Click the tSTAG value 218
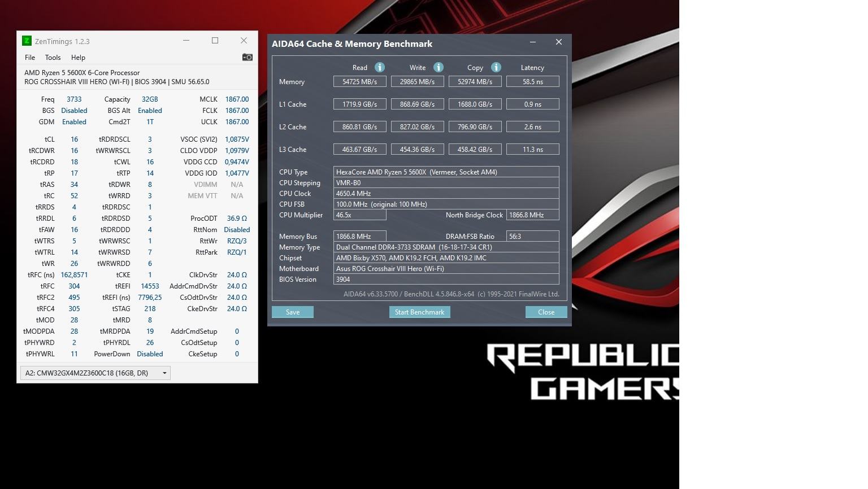The width and height of the screenshot is (868, 489). 150,309
